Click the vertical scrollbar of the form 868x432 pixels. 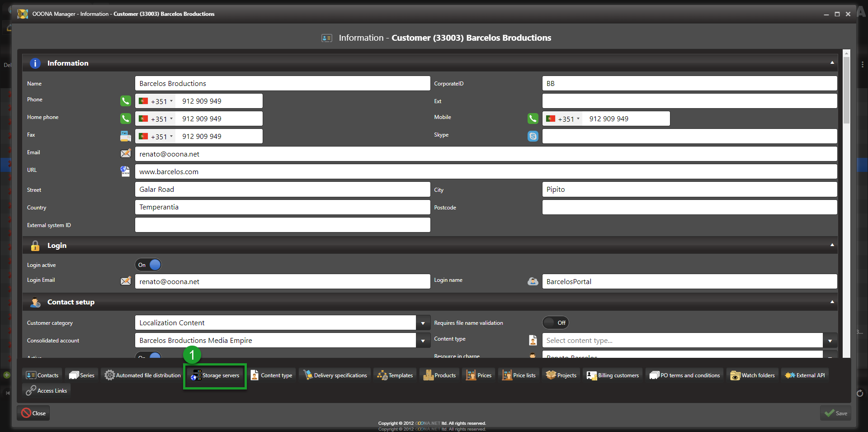846,90
